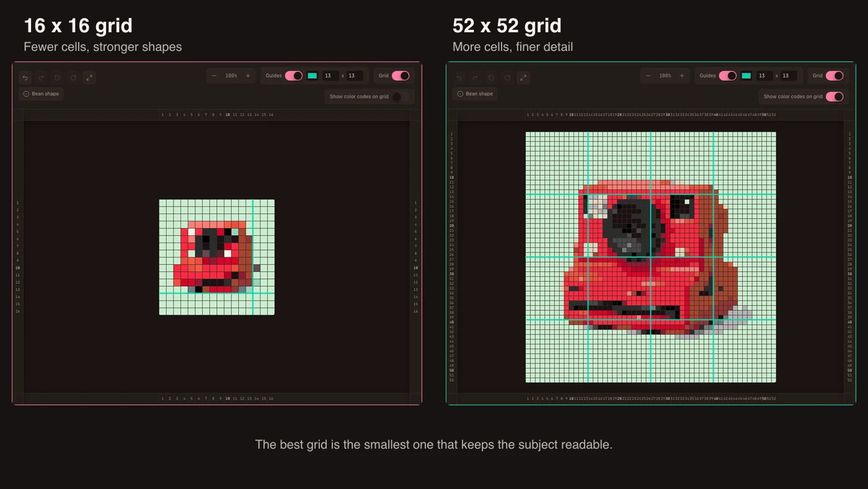Zoom out with minus in the 16 x 16 panel
The width and height of the screenshot is (868, 489).
click(x=215, y=76)
